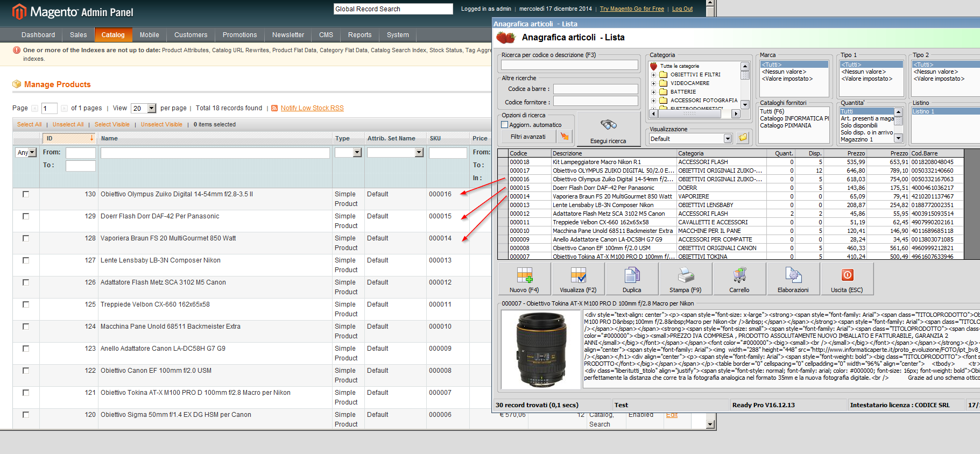Expand OBIETTIVI E FILTRI category node
This screenshot has height=454, width=980.
(x=653, y=75)
